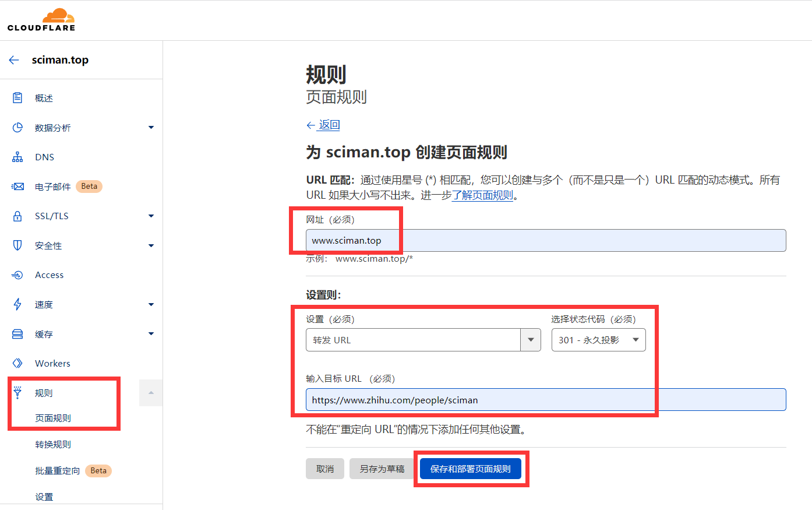Click the SSL/TLS lock icon
The height and width of the screenshot is (510, 812).
pyautogui.click(x=17, y=216)
